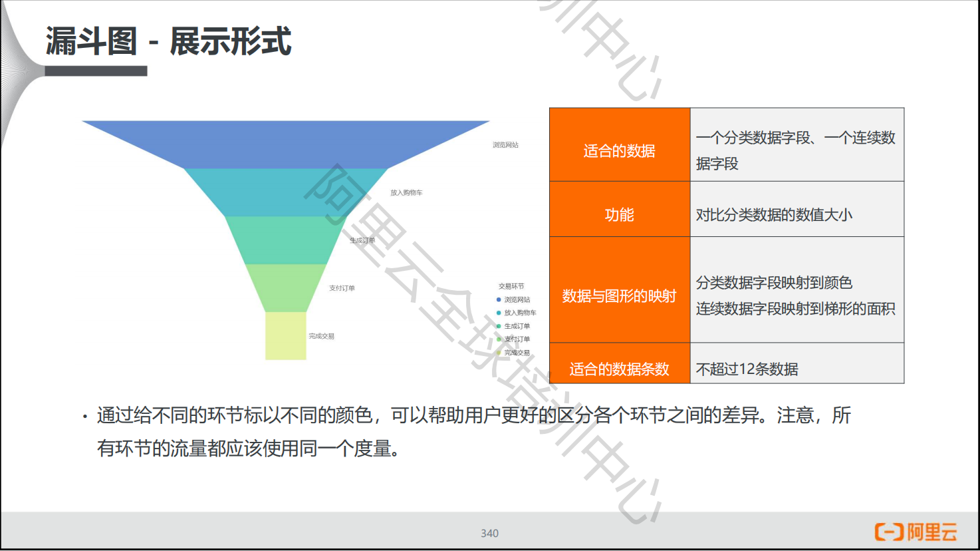The height and width of the screenshot is (551, 980).
Task: Click the orange 适合的数据 table header cell
Action: 620,144
